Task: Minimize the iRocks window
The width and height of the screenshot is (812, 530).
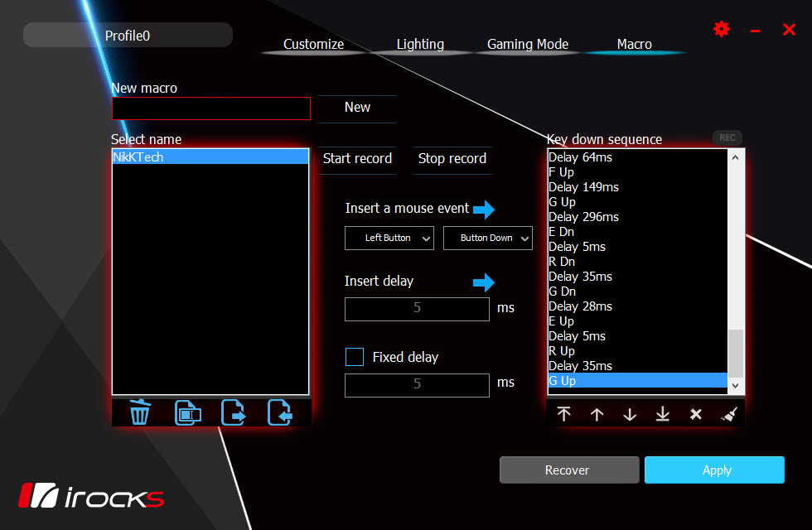Action: coord(755,31)
